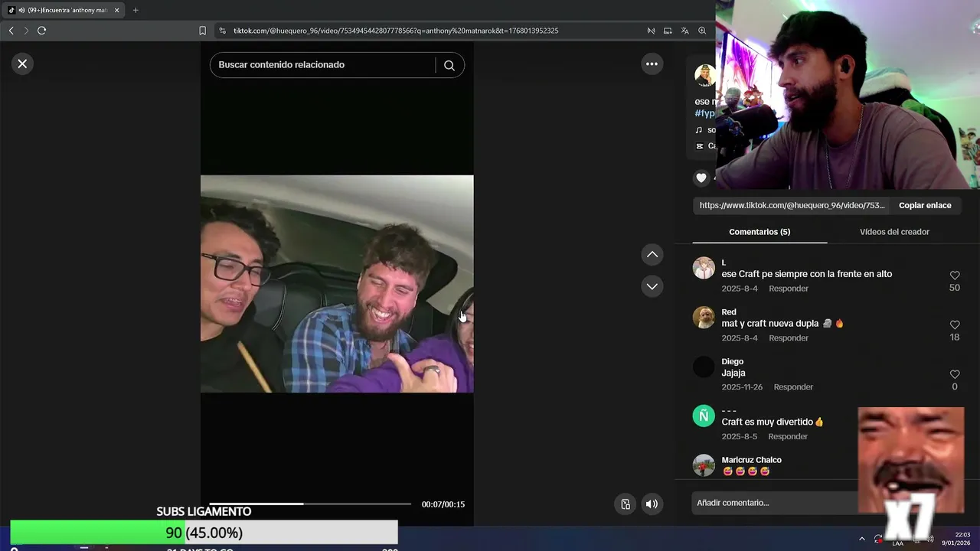The width and height of the screenshot is (980, 551).
Task: Click 'Copiar enlace' button
Action: pyautogui.click(x=925, y=205)
